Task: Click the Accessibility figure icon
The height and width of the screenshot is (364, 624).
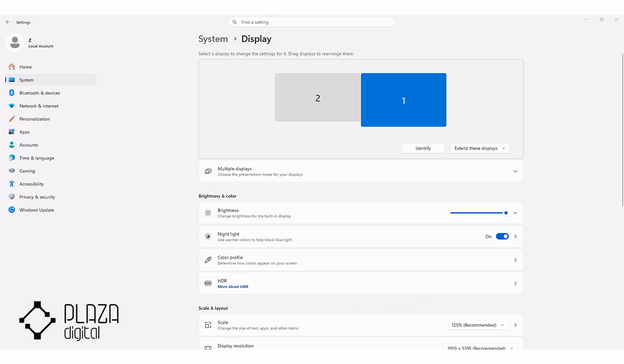Action: [x=11, y=184]
